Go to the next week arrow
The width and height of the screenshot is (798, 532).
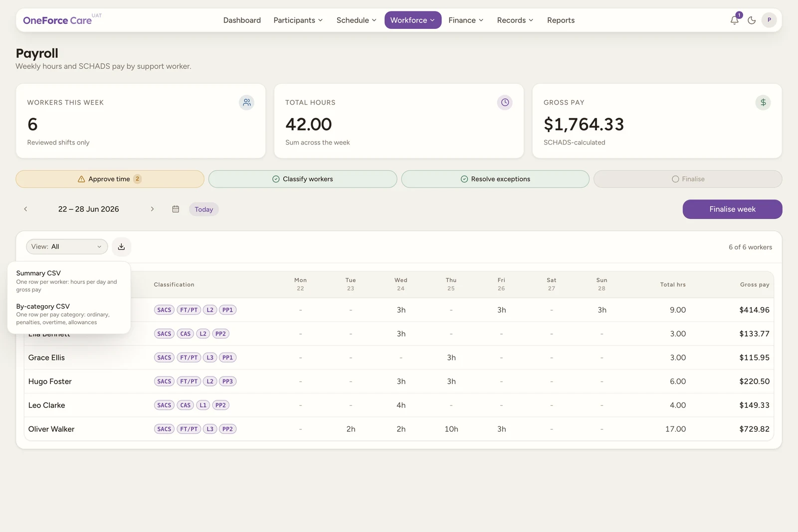[152, 209]
